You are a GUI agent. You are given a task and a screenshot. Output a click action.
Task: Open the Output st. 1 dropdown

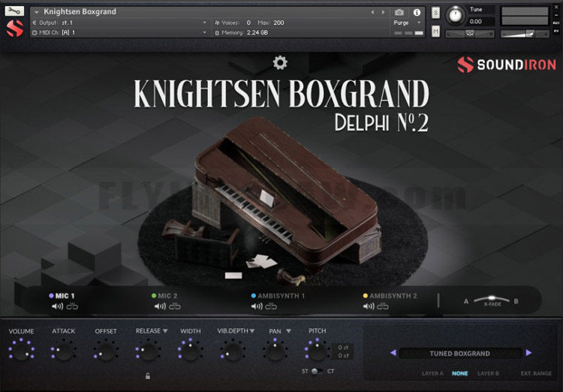click(x=205, y=23)
